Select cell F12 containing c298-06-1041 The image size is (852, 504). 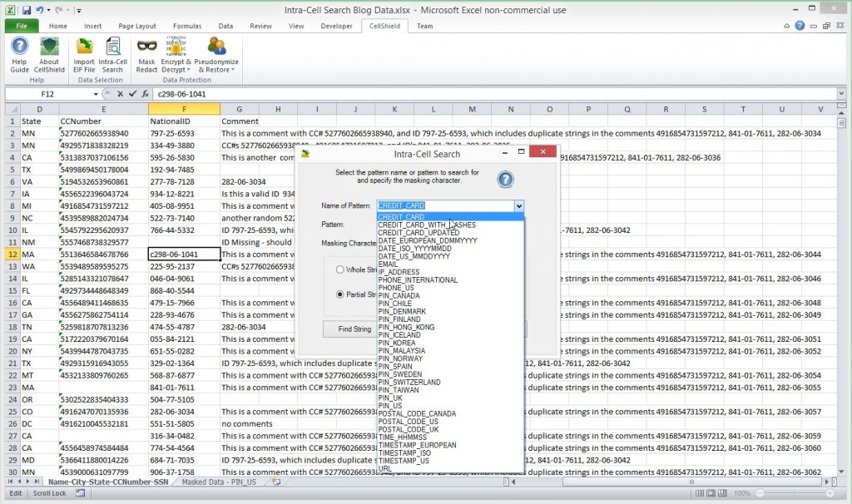point(184,254)
